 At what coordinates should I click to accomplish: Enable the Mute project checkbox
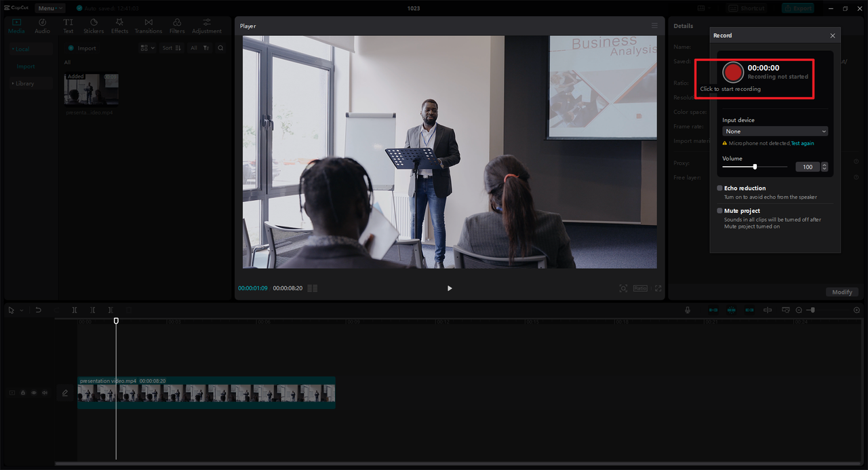tap(719, 211)
